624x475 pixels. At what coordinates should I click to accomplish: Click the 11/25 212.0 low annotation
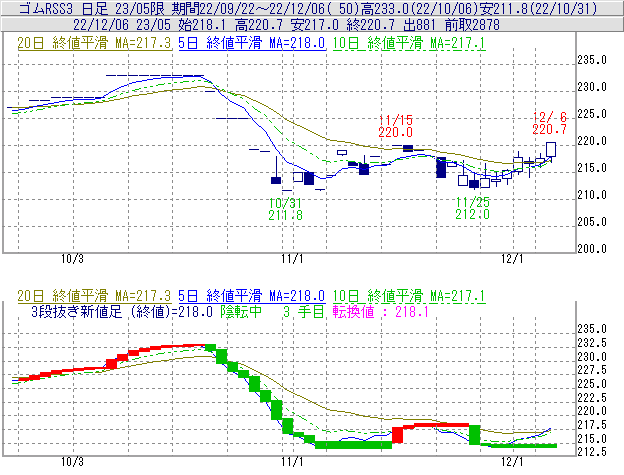click(473, 208)
